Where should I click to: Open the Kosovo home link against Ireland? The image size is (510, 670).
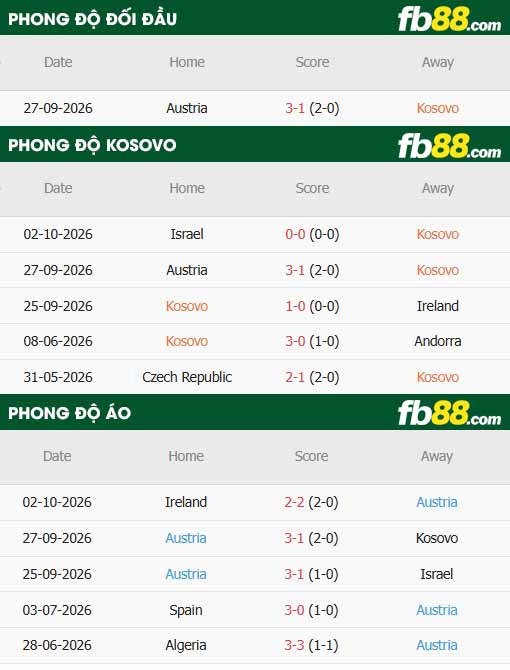tap(187, 306)
